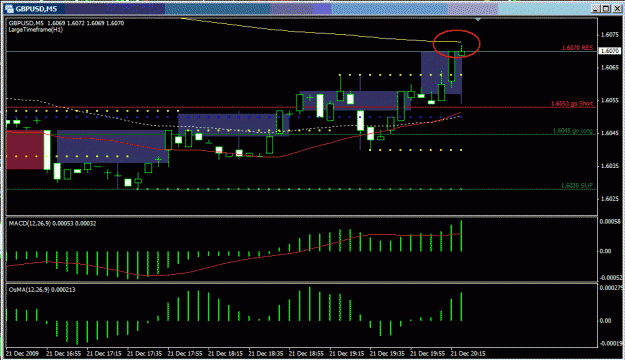This screenshot has height=360, width=625.
Task: Click the 1.6075 price scale value
Action: coord(610,35)
